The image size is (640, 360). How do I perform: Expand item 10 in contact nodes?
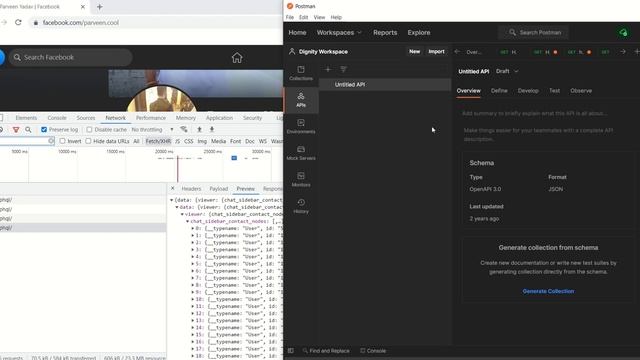coord(193,299)
